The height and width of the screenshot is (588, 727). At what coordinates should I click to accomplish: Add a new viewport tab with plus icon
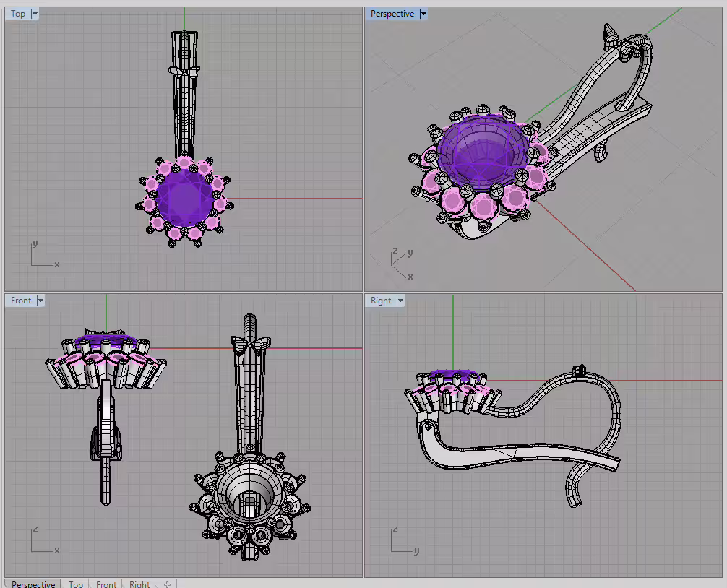(168, 584)
